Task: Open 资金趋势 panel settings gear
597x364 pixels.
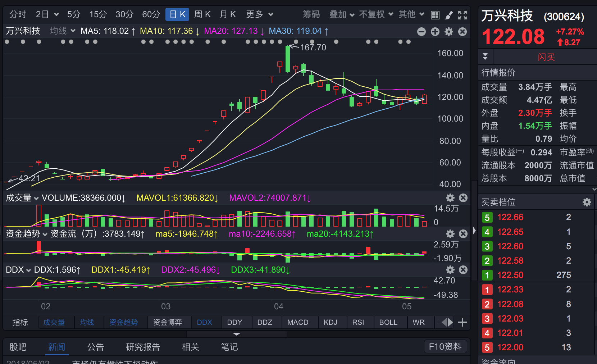Action: 450,234
